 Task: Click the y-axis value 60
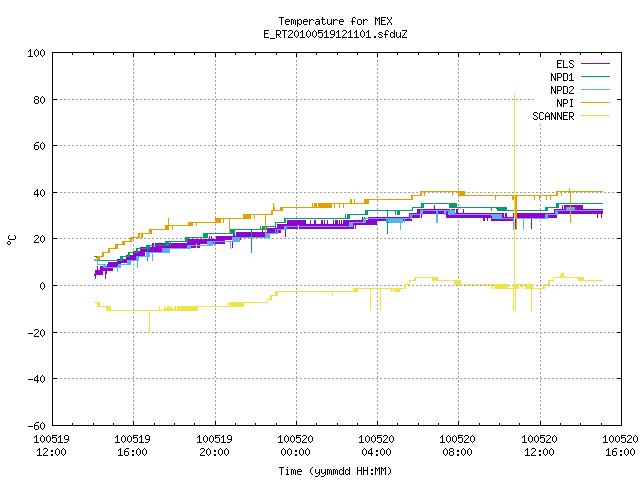point(39,146)
